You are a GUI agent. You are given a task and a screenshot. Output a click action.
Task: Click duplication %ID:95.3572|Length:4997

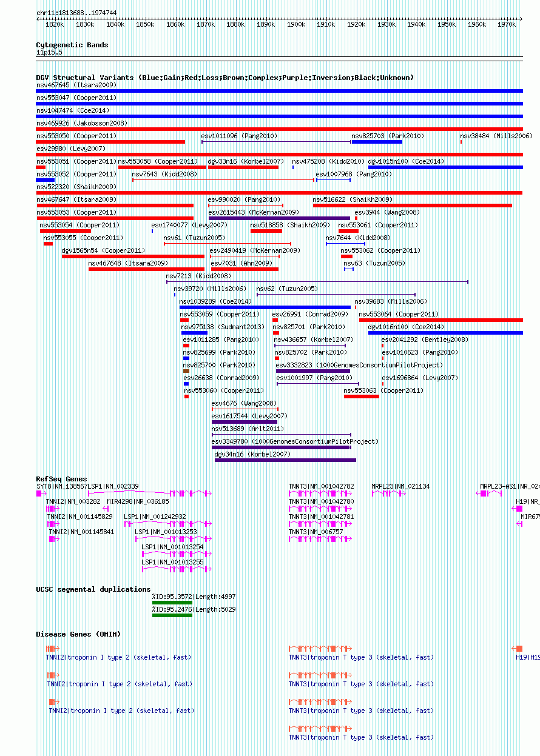click(x=194, y=597)
